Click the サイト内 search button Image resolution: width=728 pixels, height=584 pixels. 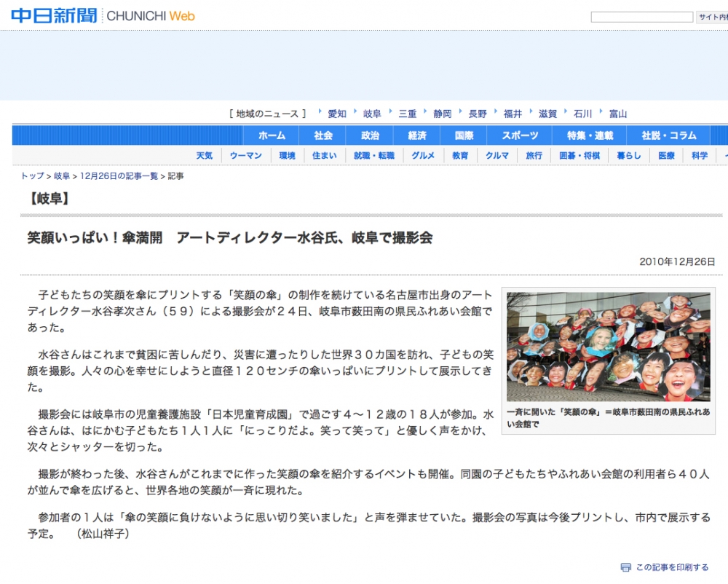pos(712,17)
